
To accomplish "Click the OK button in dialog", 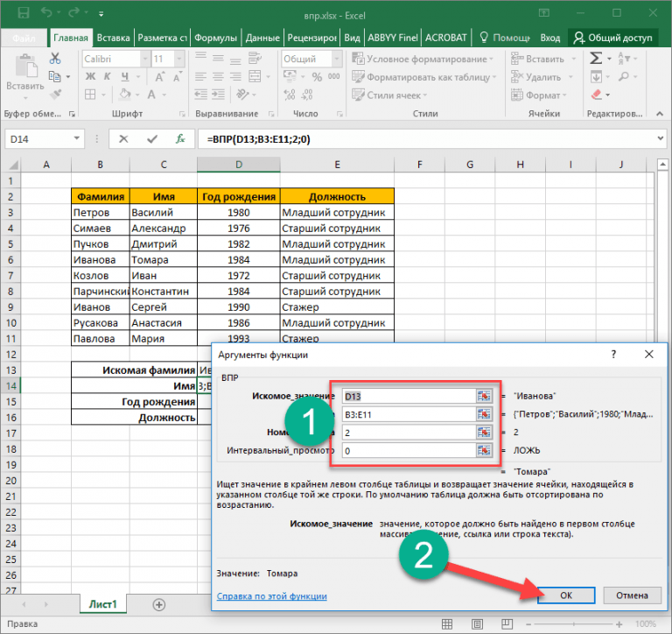I will pos(566,595).
